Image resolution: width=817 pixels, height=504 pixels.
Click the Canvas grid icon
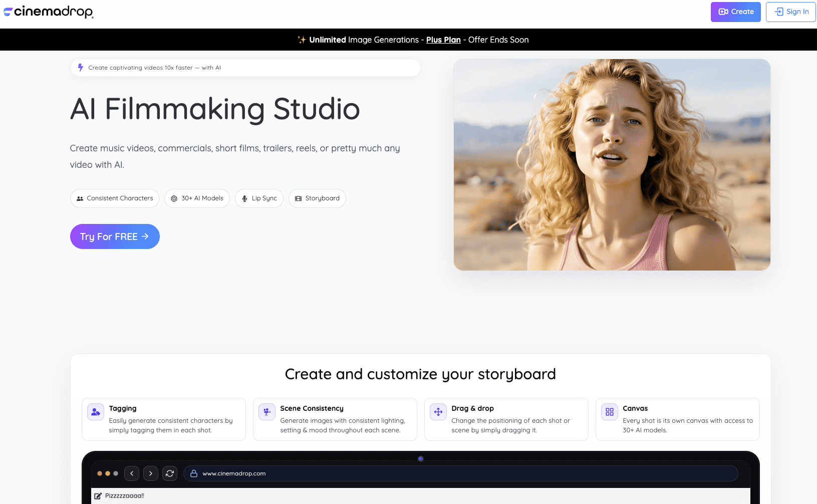pyautogui.click(x=610, y=412)
